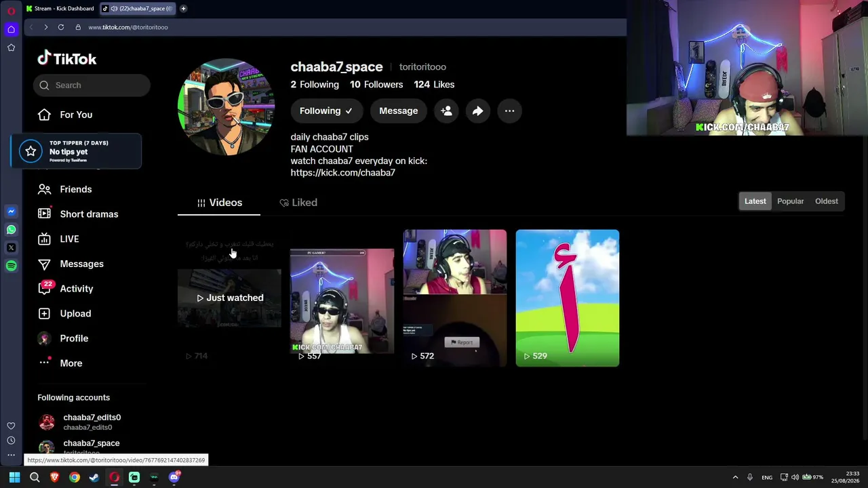868x488 pixels.
Task: Click the Message button
Action: 399,111
